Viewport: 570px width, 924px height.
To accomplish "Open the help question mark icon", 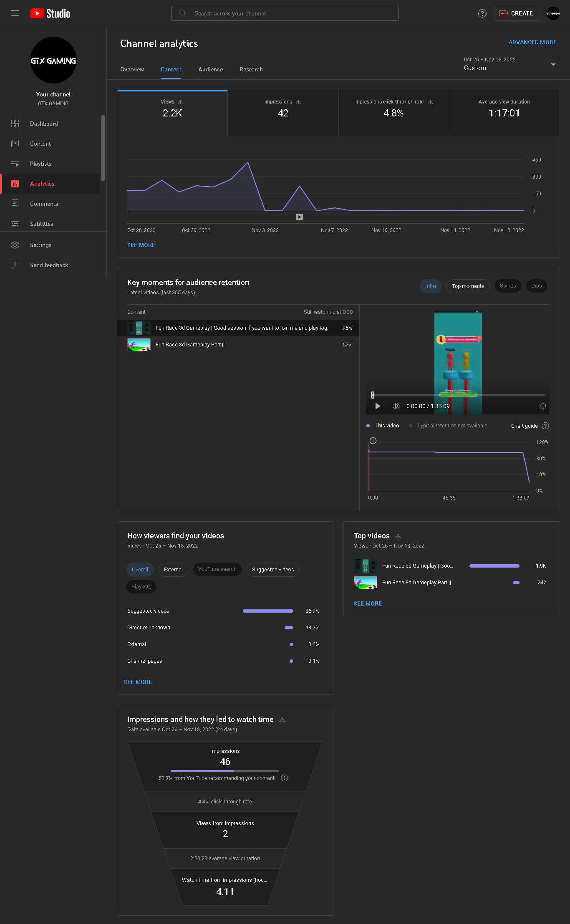I will (482, 13).
